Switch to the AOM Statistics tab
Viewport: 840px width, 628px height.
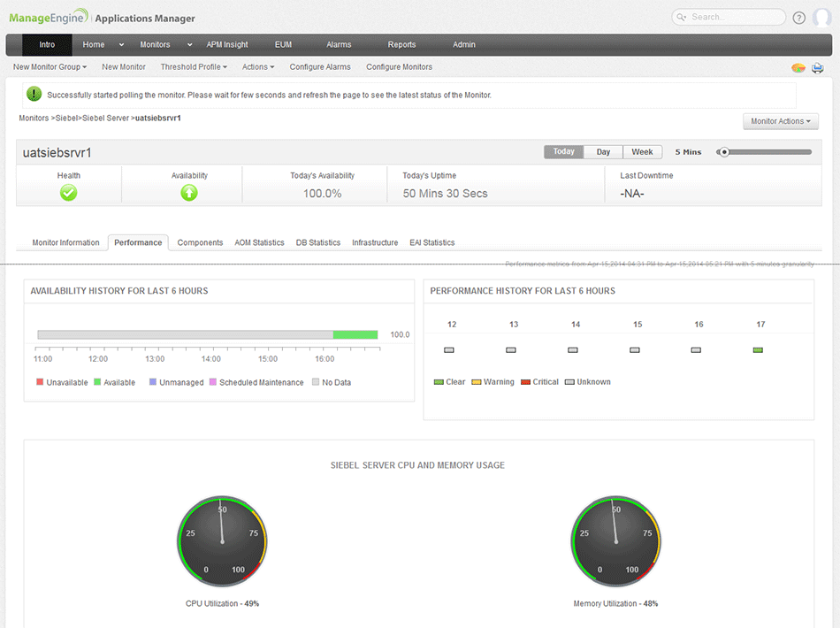[259, 242]
